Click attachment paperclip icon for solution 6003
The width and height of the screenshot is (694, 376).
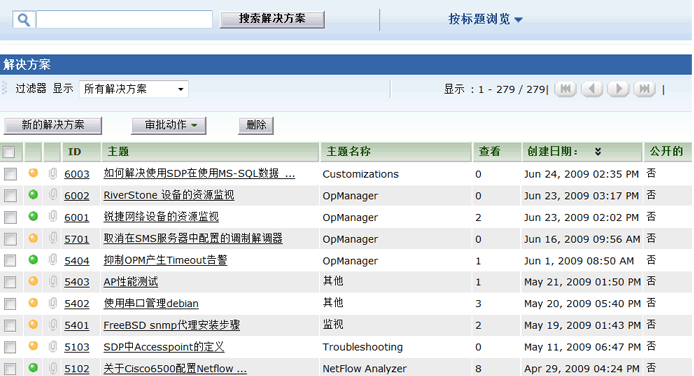pyautogui.click(x=53, y=173)
